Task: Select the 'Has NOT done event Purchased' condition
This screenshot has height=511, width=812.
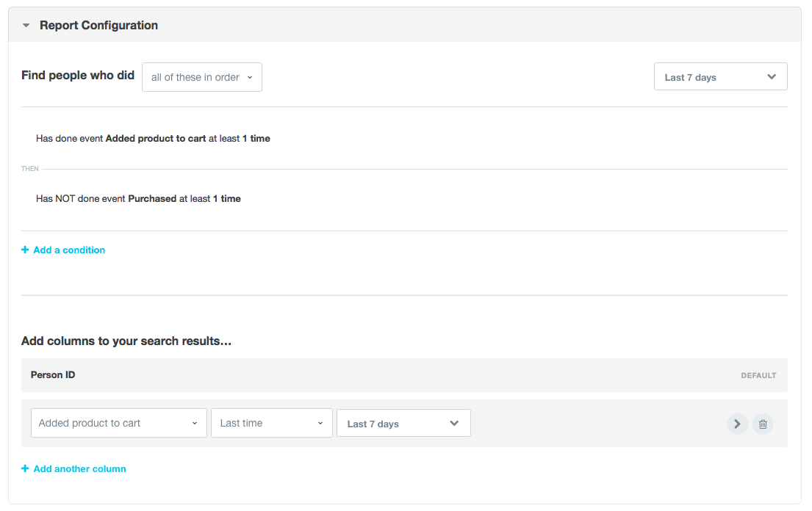Action: click(137, 198)
